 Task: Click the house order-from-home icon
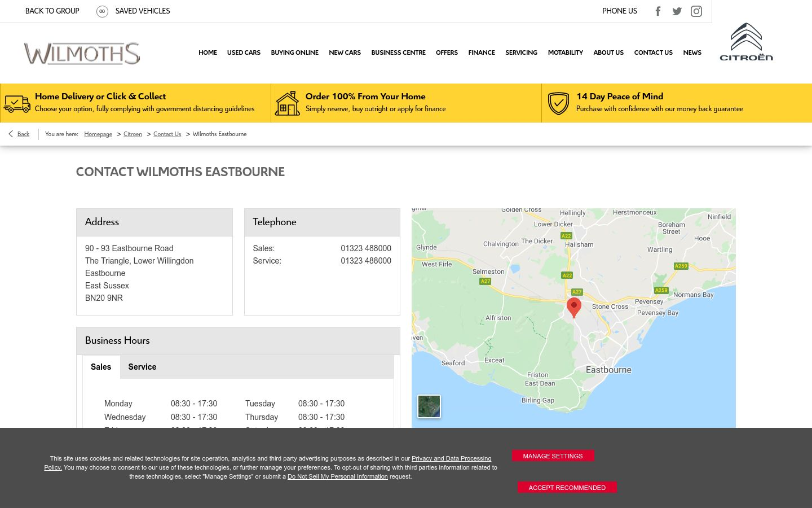coord(288,103)
